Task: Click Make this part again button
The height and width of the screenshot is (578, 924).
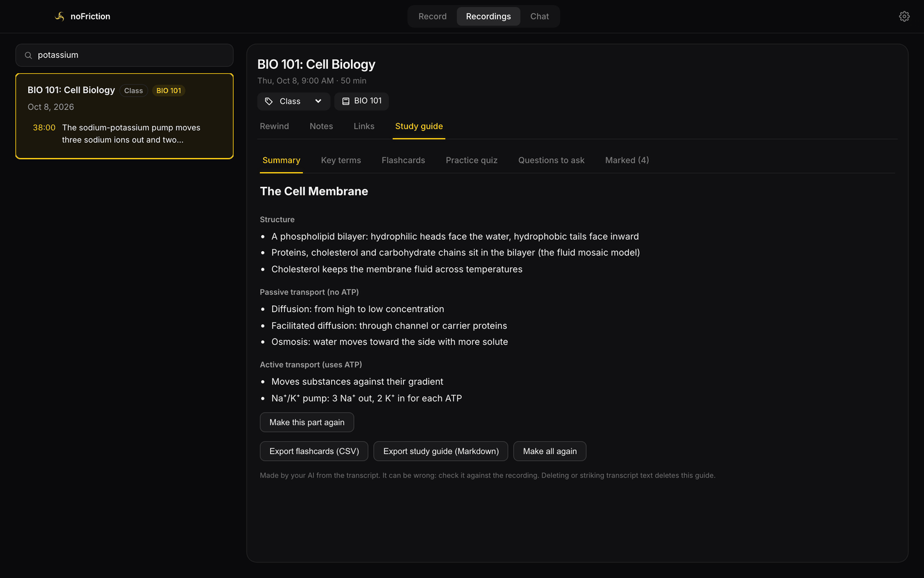Action: pos(307,423)
